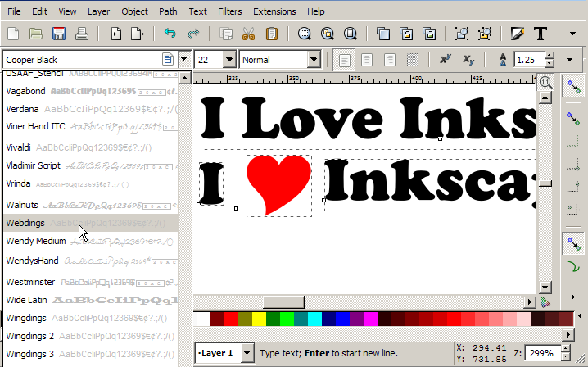Image resolution: width=588 pixels, height=367 pixels.
Task: Open the font style Normal dropdown
Action: coord(314,60)
